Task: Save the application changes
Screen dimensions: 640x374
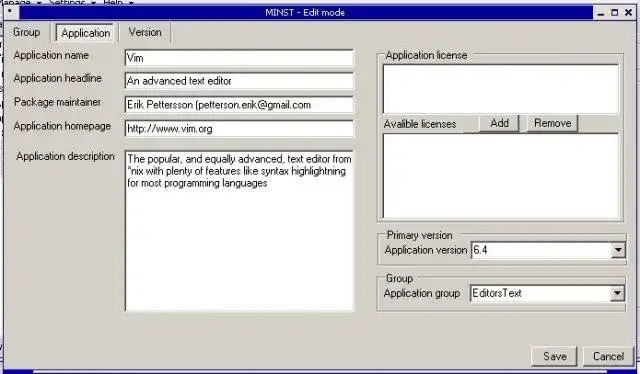Action: click(x=554, y=356)
